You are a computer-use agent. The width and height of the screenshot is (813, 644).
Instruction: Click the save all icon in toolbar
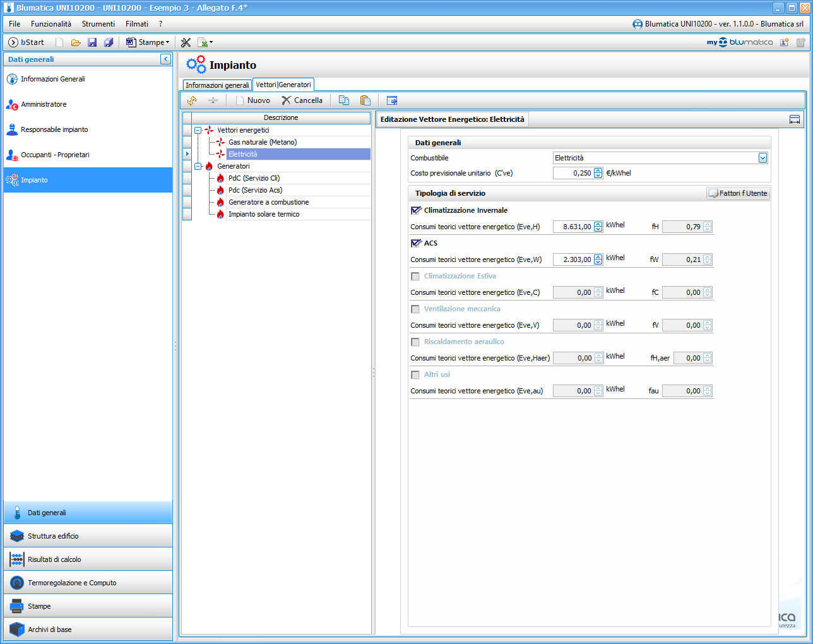coord(109,42)
